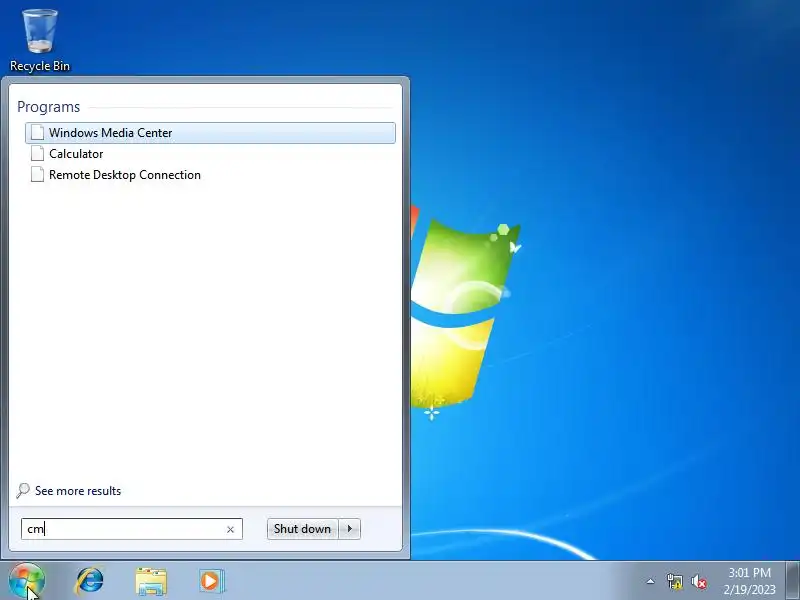Open Internet Explorer from the taskbar
Viewport: 800px width, 600px height.
pyautogui.click(x=90, y=581)
